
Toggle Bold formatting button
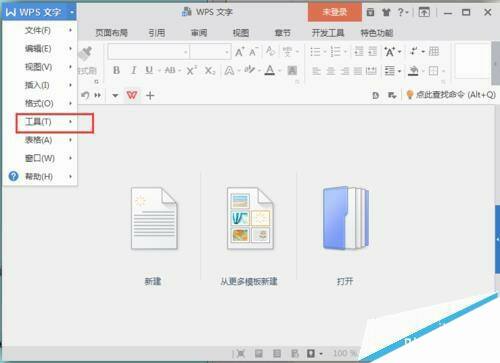116,70
